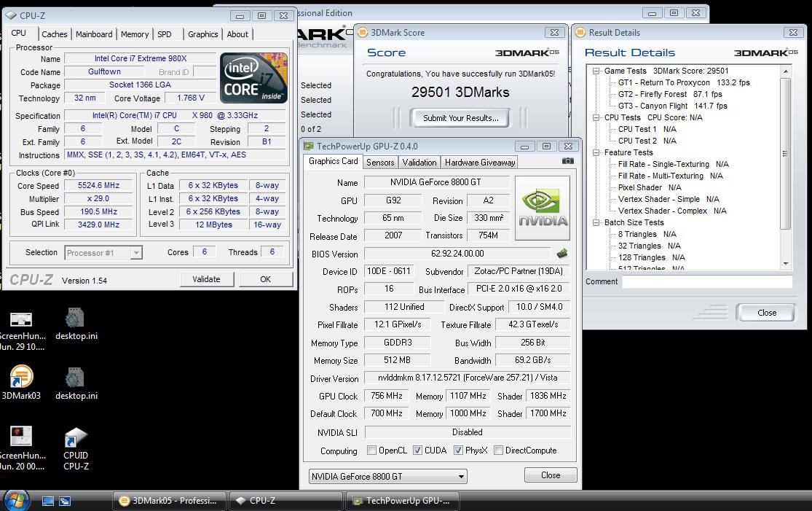Open the Graphics tab in CPU-Z
Image resolution: width=812 pixels, height=511 pixels.
[x=203, y=34]
